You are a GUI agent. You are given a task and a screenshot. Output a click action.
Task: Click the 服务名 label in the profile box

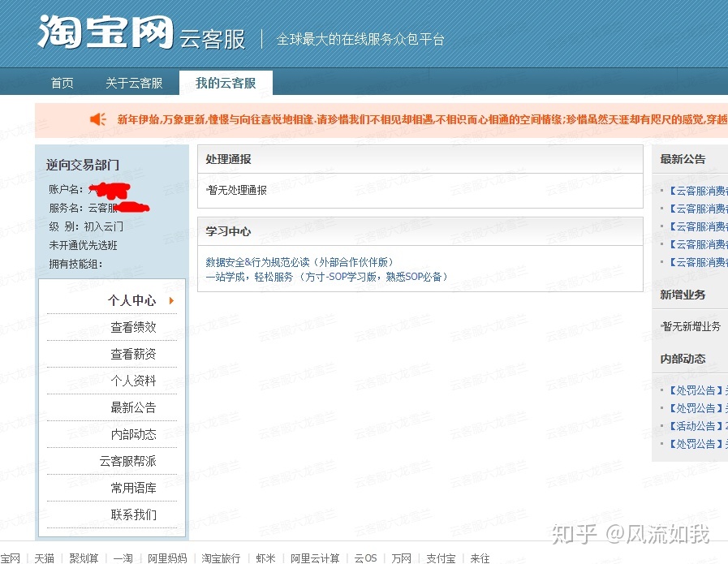point(67,208)
